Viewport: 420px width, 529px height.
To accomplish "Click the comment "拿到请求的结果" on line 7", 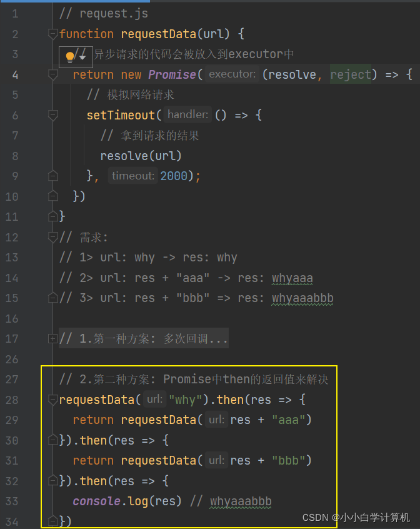I will click(160, 136).
